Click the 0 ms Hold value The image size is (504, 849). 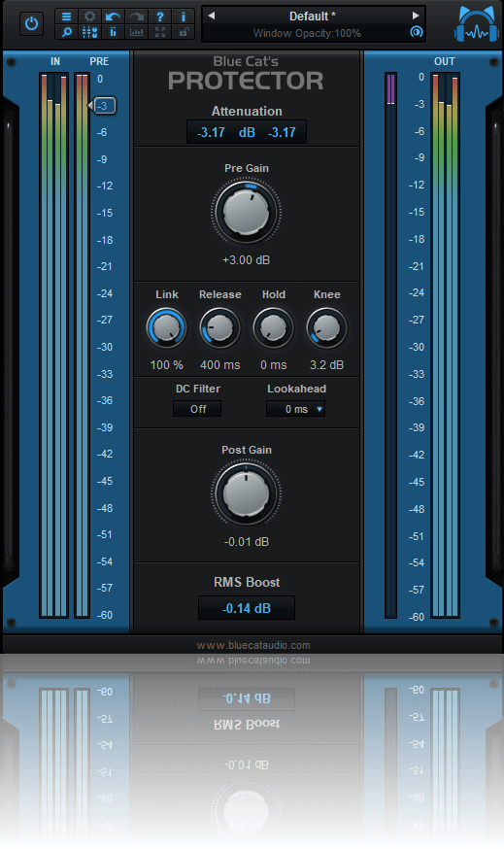274,365
